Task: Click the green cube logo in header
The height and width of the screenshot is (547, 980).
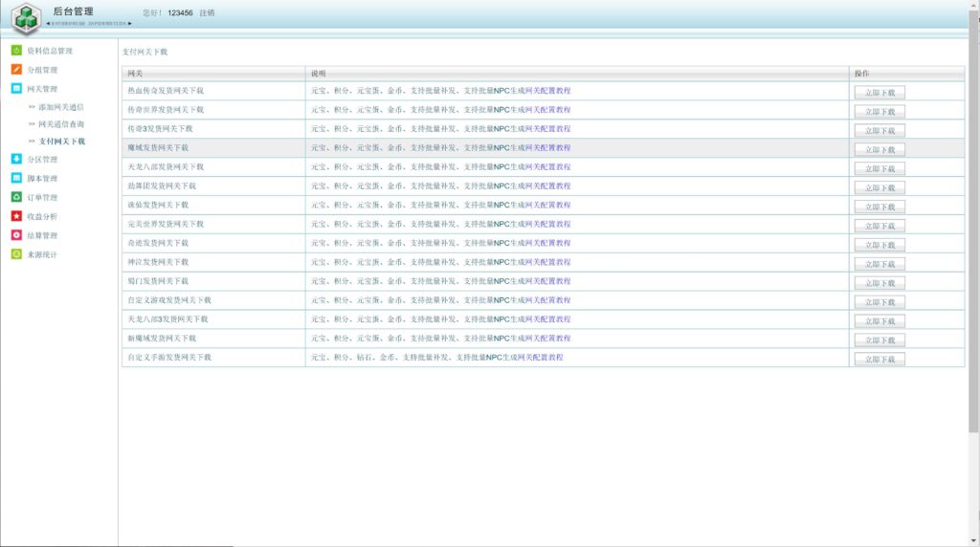Action: (x=25, y=18)
